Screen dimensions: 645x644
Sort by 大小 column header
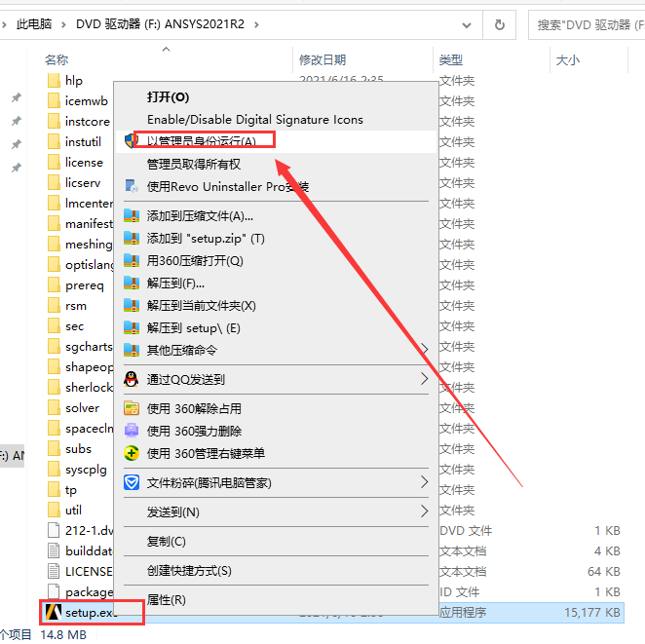[x=568, y=60]
